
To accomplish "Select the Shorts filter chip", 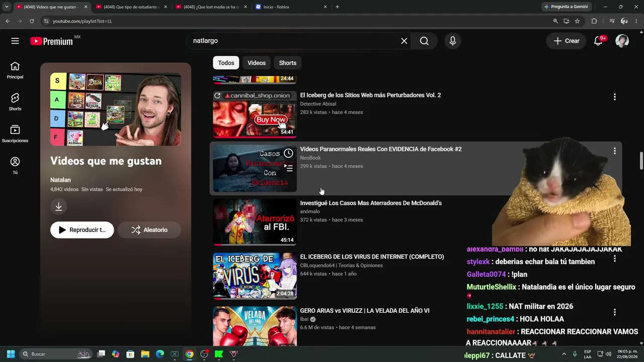I will 288,63.
